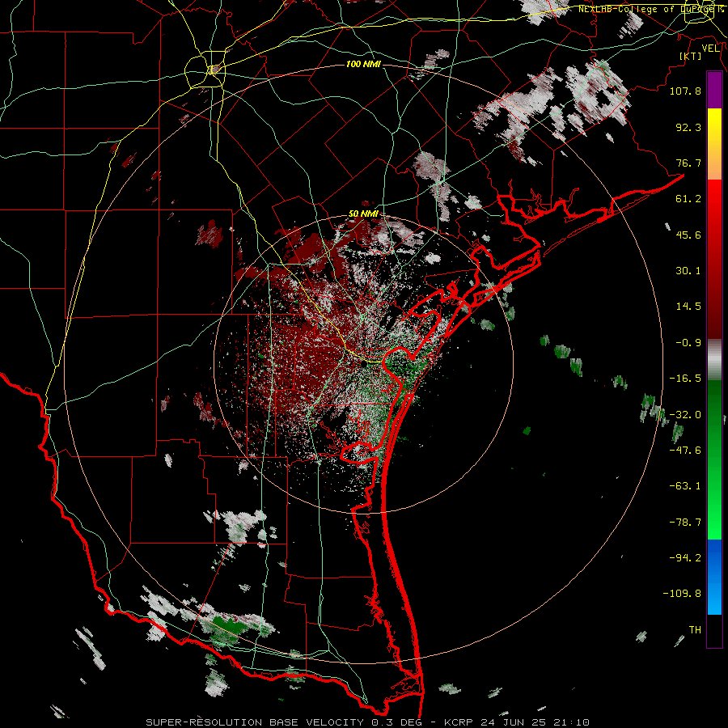728x728 pixels.
Task: Click the radar site center dot
Action: pyautogui.click(x=366, y=365)
